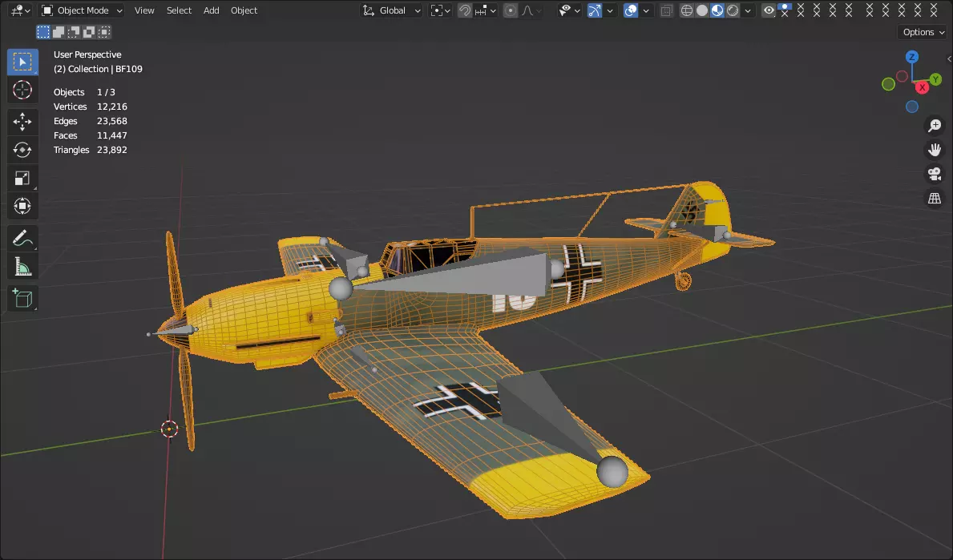
Task: Open the Add menu
Action: coord(211,10)
